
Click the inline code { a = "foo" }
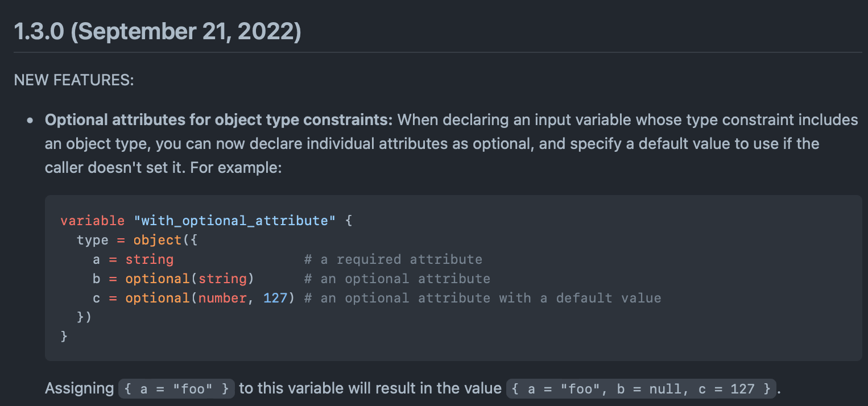[176, 389]
